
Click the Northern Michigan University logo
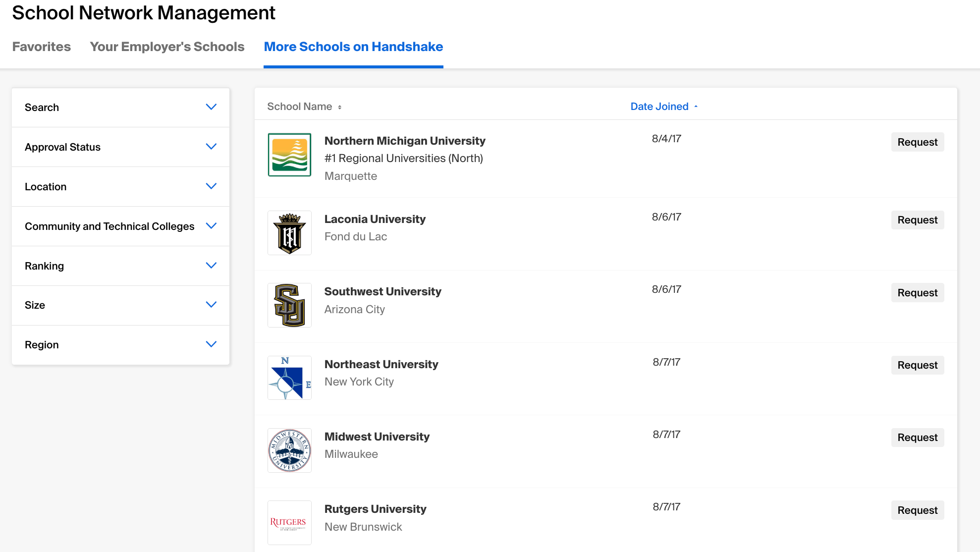289,155
